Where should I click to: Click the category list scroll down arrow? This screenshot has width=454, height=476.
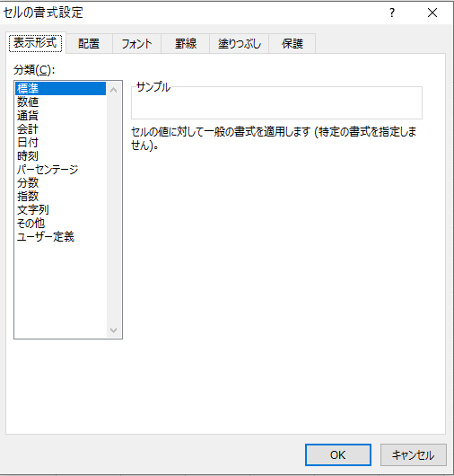coord(114,330)
